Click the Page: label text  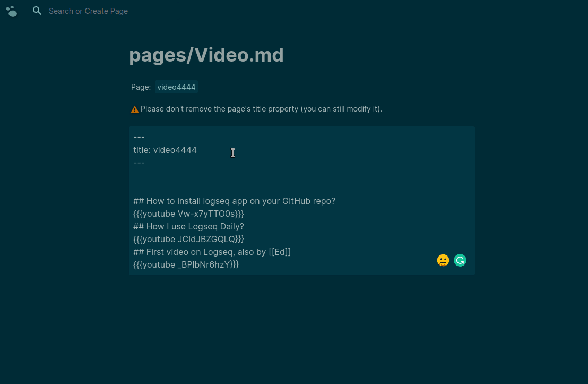(141, 87)
